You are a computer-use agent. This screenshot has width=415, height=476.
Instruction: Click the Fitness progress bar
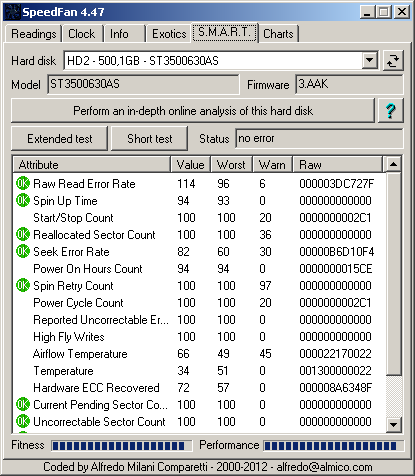(x=122, y=446)
